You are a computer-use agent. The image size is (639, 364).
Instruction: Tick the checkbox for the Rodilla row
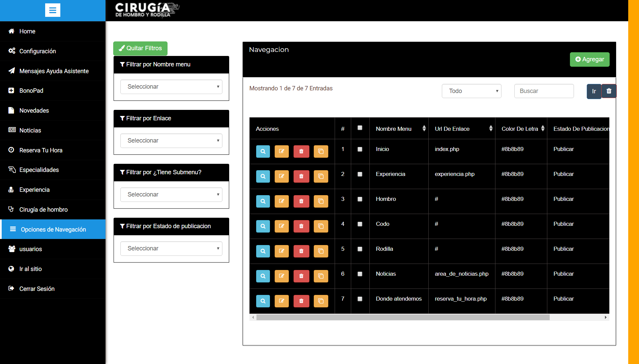coord(360,249)
